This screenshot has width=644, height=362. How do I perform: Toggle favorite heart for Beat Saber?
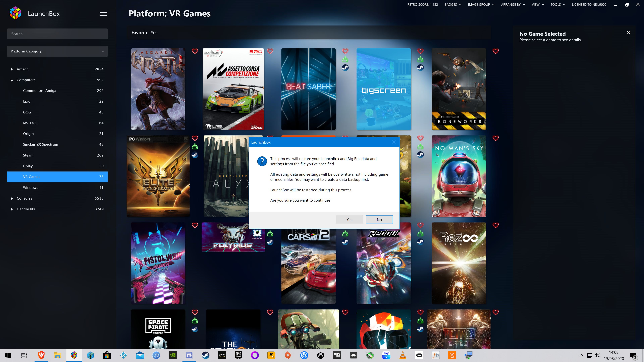pyautogui.click(x=345, y=51)
